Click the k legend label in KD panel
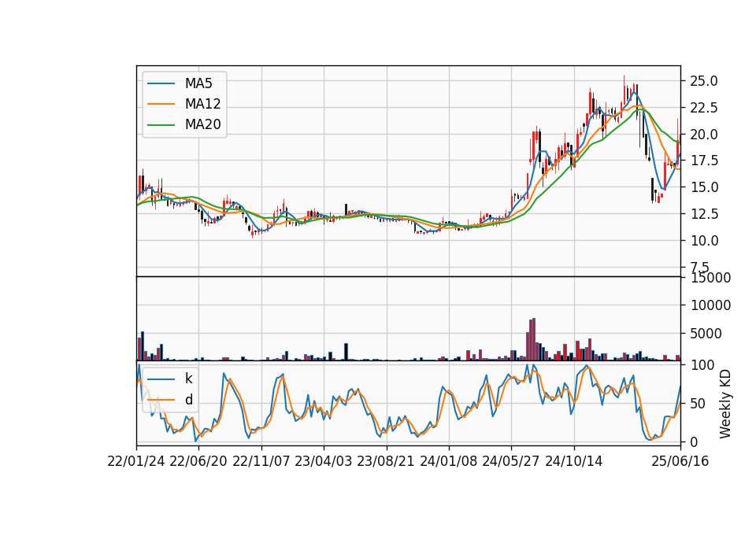The image size is (756, 543). click(x=188, y=379)
